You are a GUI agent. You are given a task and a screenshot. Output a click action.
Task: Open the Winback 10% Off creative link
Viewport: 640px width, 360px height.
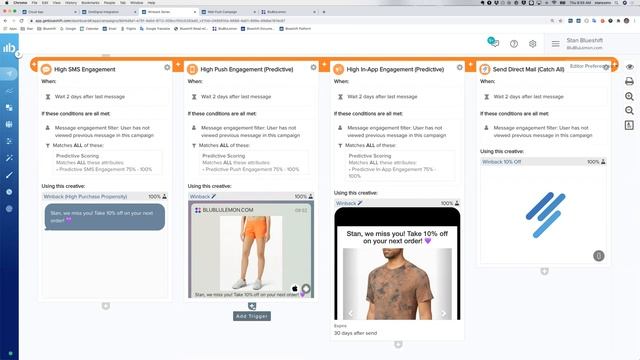(502, 162)
